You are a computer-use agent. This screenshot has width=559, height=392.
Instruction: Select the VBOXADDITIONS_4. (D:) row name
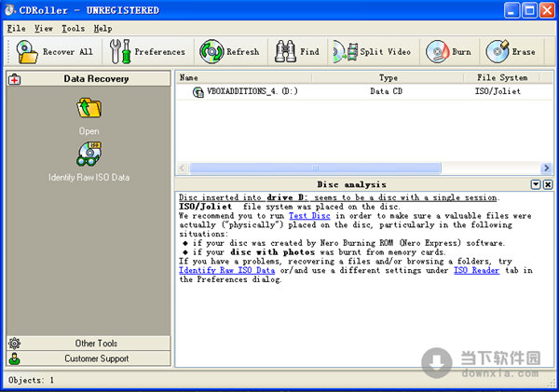tap(252, 91)
